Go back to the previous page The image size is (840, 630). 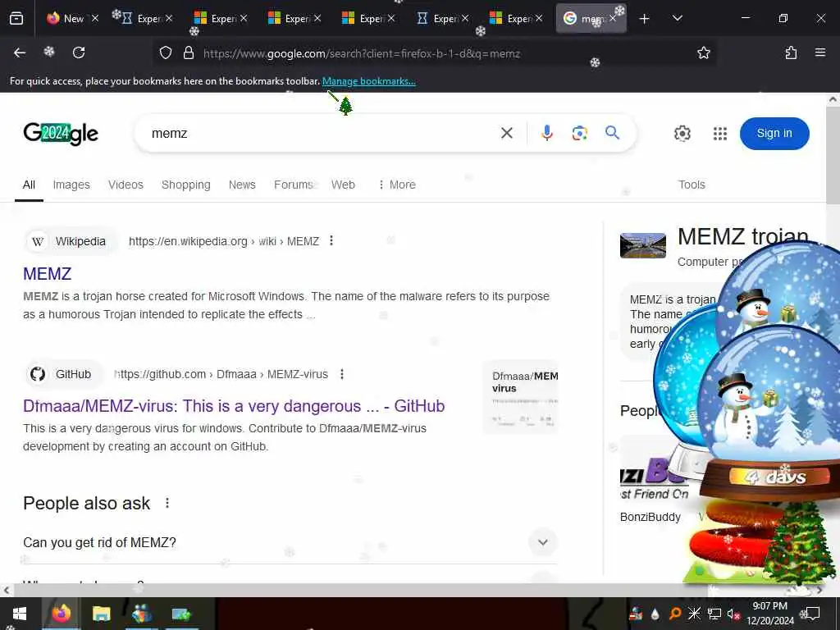[20, 52]
